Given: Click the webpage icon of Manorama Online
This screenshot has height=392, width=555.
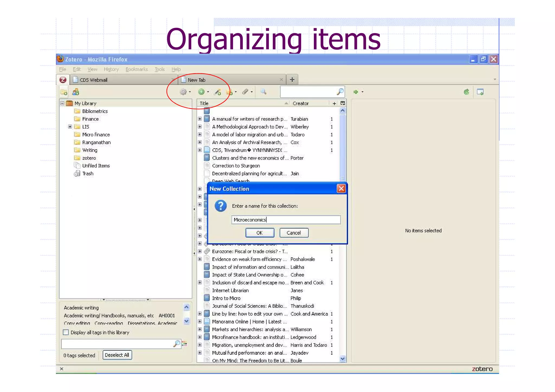Looking at the screenshot, I should click(207, 322).
